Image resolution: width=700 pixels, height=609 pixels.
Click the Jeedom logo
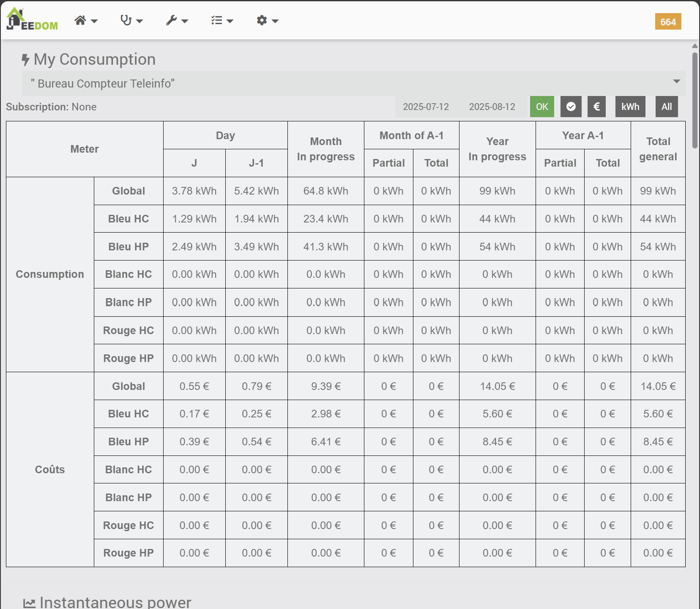click(x=32, y=20)
